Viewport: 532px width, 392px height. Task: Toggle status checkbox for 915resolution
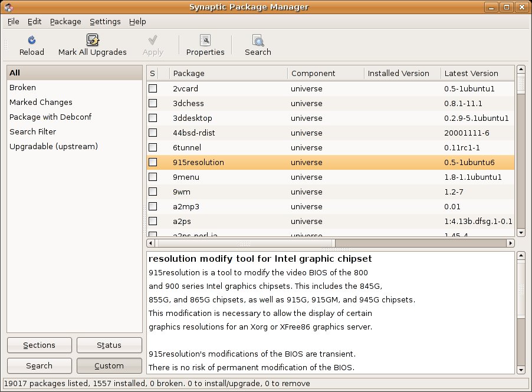tap(153, 162)
